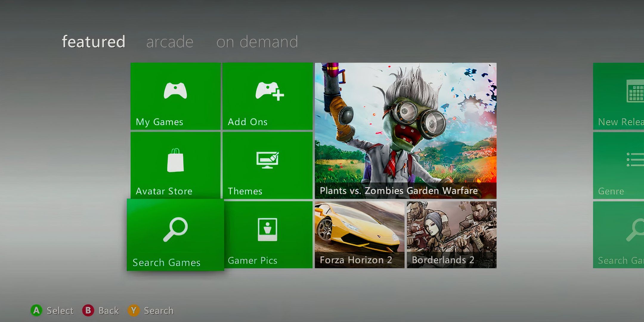Open Plants vs. Zombies Garden Warfare artwork

[406, 131]
